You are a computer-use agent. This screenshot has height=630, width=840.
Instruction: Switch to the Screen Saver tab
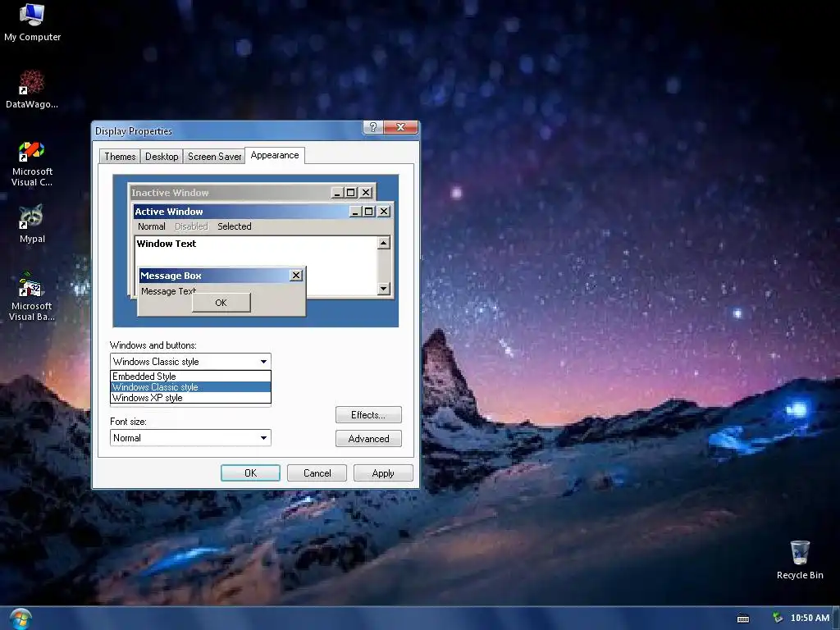[214, 157]
